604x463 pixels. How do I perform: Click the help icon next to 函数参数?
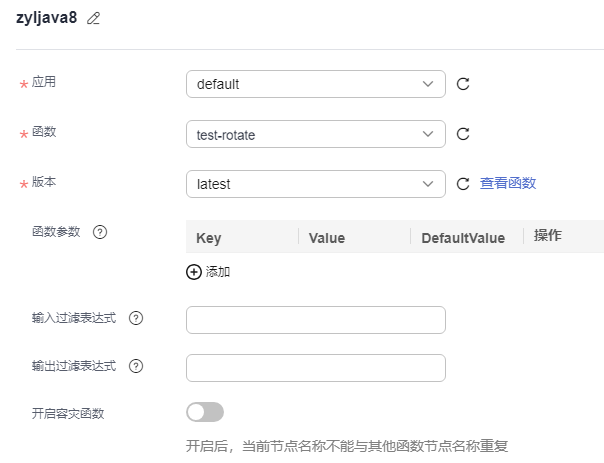tap(100, 232)
